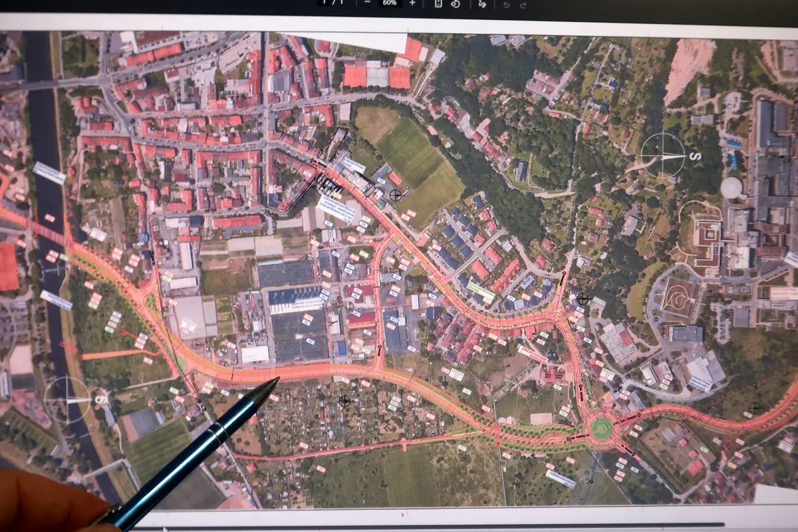Rotate the document with the rotate icon
The width and height of the screenshot is (798, 532).
[456, 3]
